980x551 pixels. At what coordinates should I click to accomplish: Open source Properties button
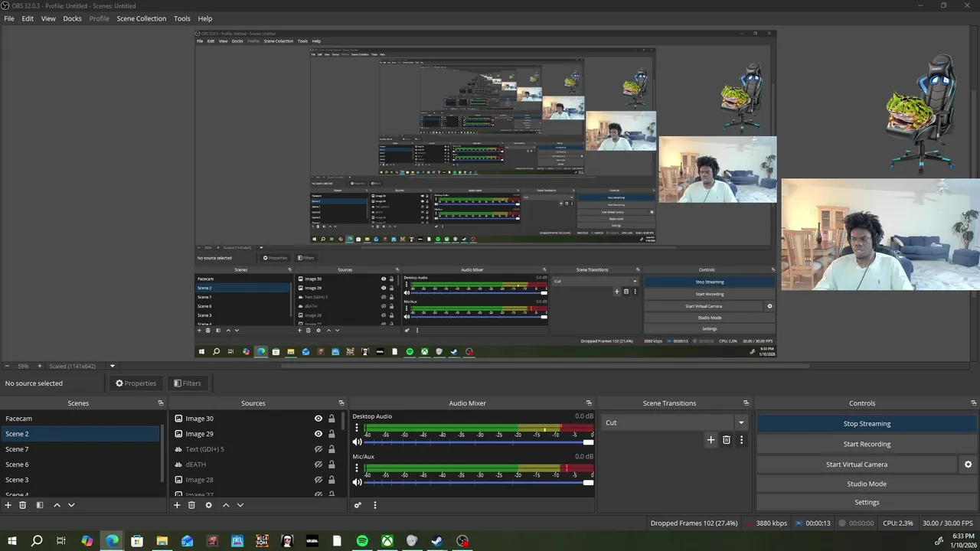tap(136, 383)
